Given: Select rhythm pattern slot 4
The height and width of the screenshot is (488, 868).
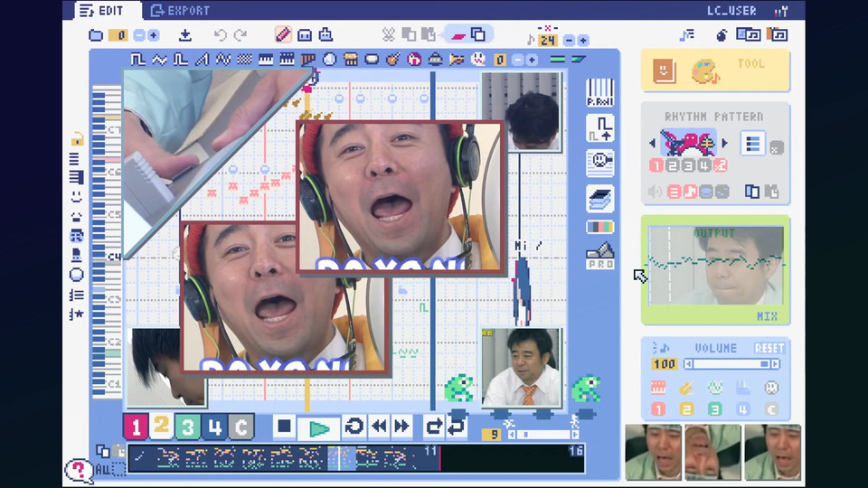Looking at the screenshot, I should (704, 165).
